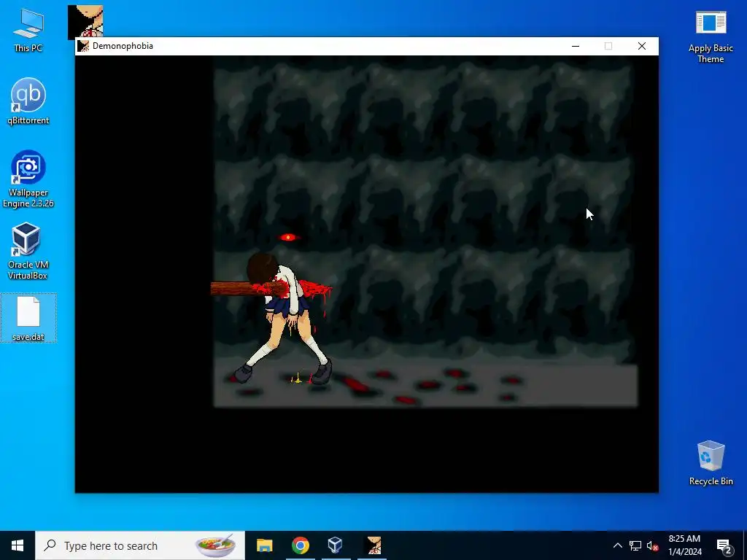Image resolution: width=747 pixels, height=560 pixels.
Task: Open VirtualBox from the taskbar
Action: [x=336, y=545]
